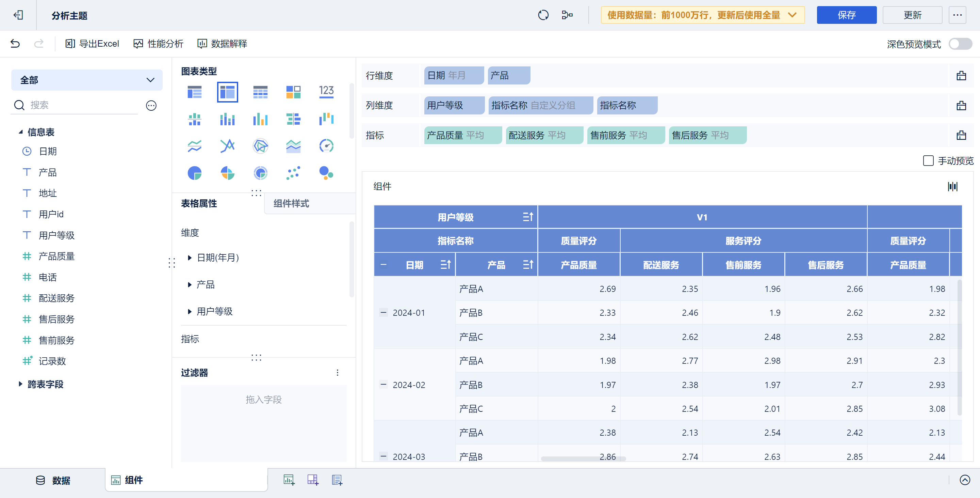
Task: Enable the manual preview checkbox
Action: coord(928,161)
